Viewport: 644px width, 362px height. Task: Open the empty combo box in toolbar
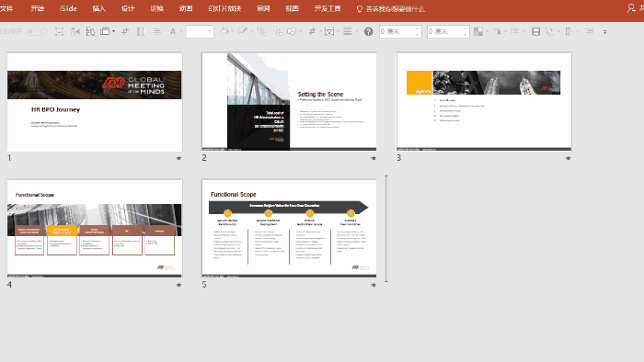tap(200, 31)
